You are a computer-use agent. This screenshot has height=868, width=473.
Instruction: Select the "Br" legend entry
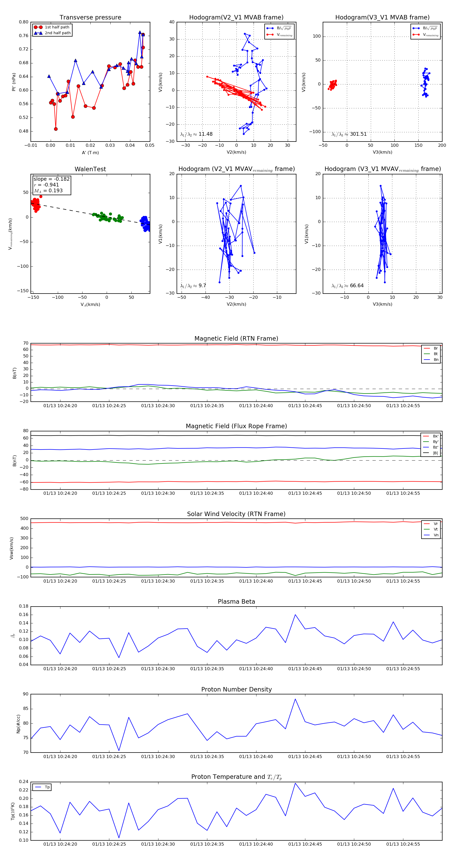click(x=431, y=349)
